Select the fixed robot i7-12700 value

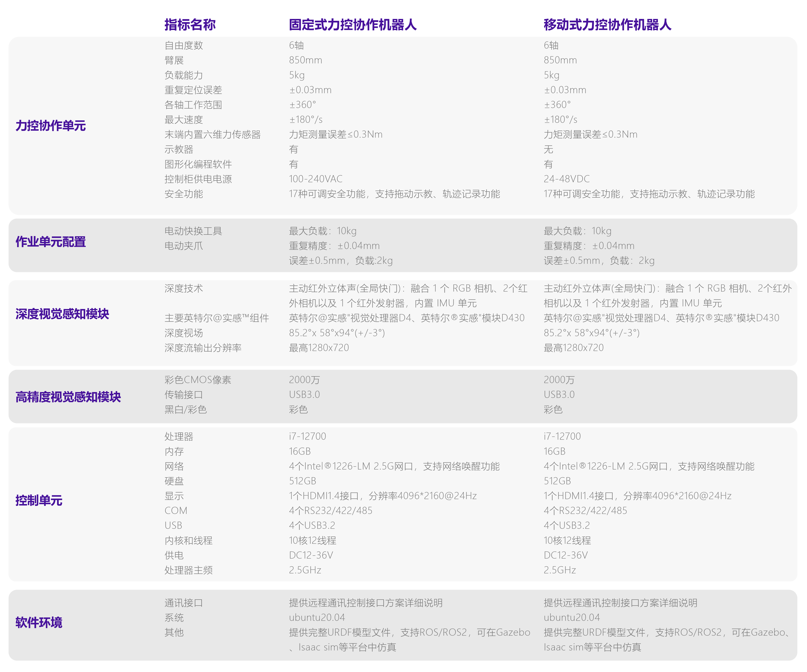tap(307, 436)
